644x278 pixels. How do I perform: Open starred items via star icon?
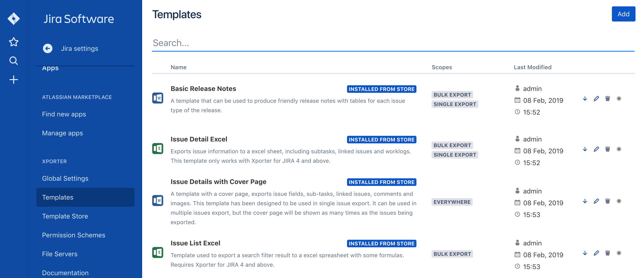coord(13,42)
